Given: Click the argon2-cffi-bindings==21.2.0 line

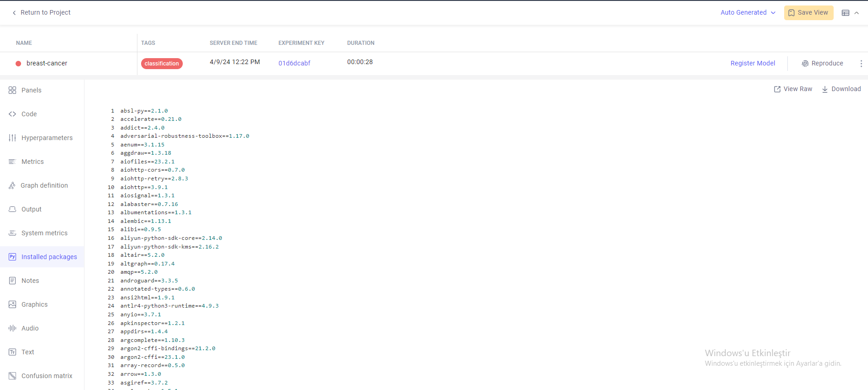Looking at the screenshot, I should tap(168, 348).
